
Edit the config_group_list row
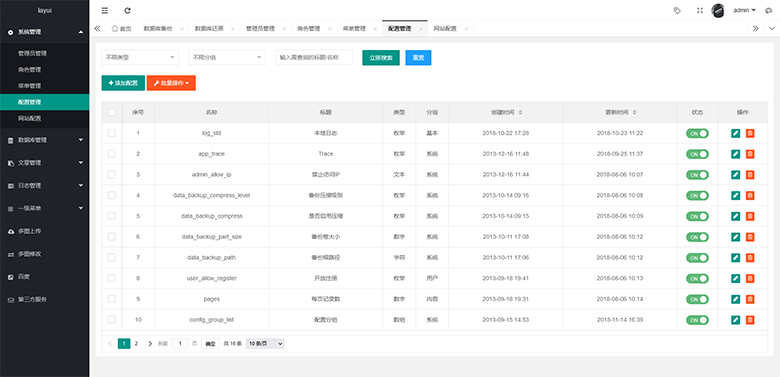[736, 320]
